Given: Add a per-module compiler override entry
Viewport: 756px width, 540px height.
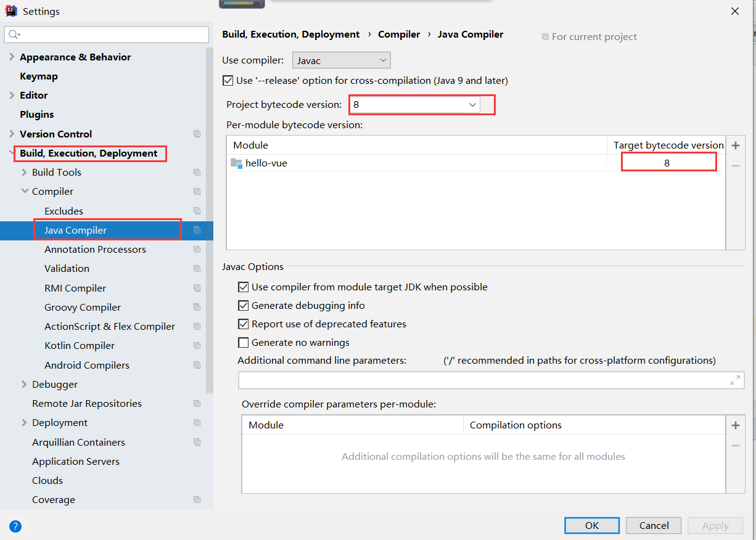Looking at the screenshot, I should click(735, 425).
